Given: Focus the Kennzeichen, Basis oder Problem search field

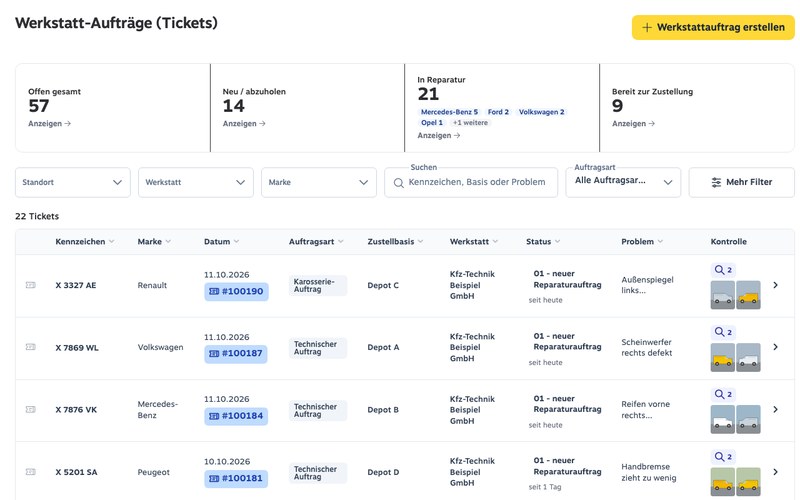Looking at the screenshot, I should tap(471, 182).
